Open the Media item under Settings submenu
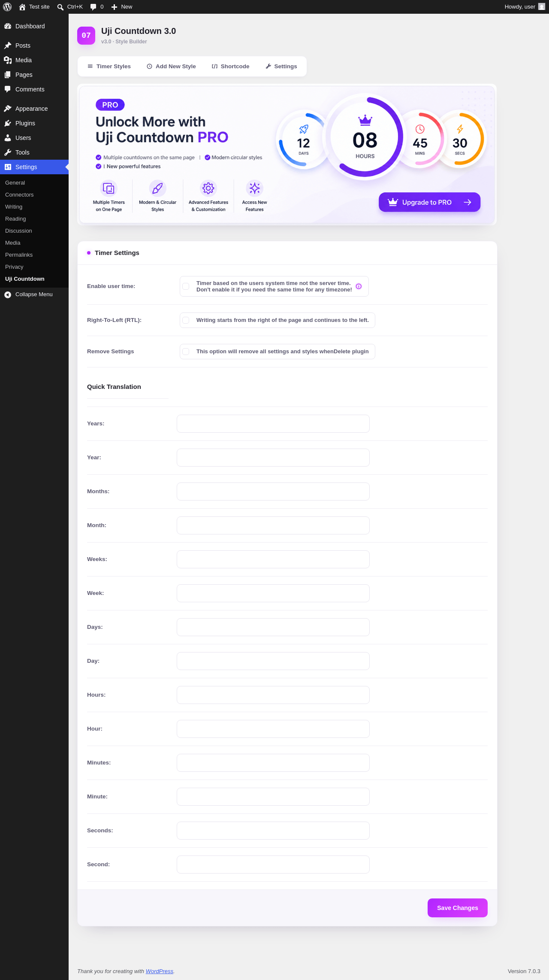The height and width of the screenshot is (980, 549). [x=13, y=243]
